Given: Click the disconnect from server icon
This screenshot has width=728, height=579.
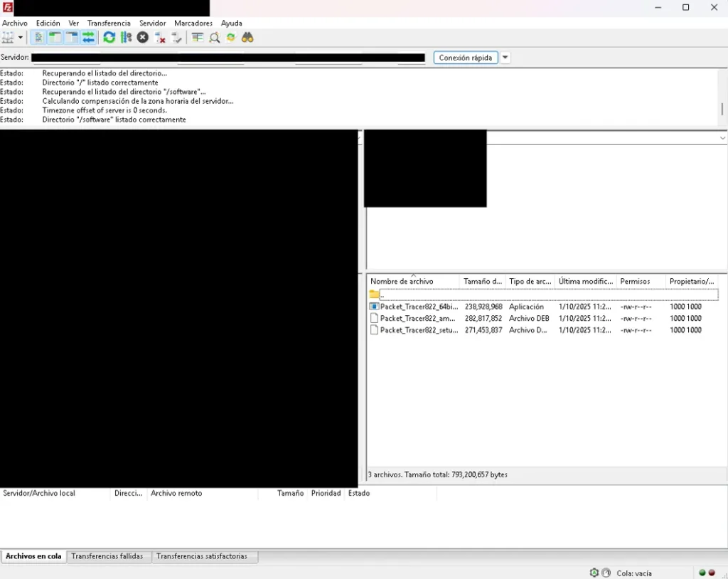Looking at the screenshot, I should click(x=160, y=38).
